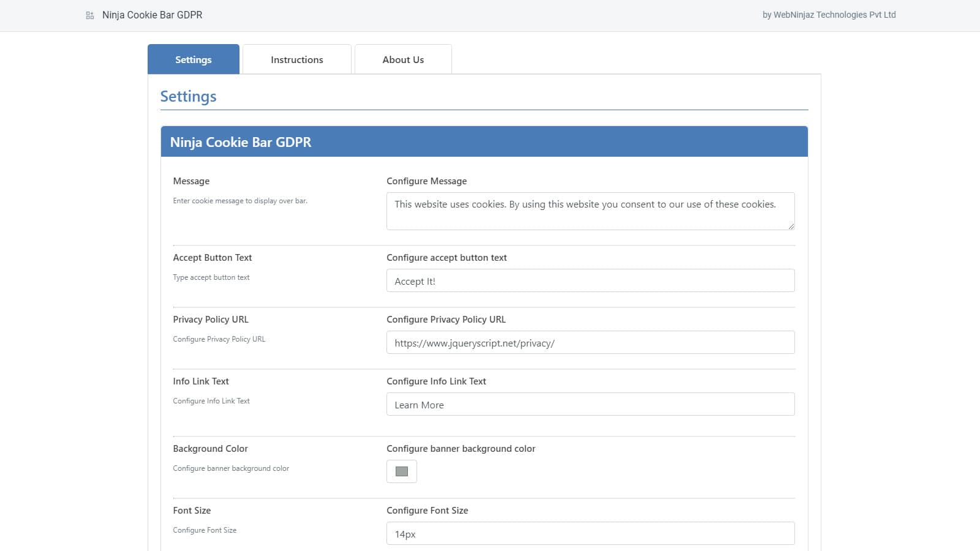Click the Accept It! button text field
980x551 pixels.
(x=589, y=280)
